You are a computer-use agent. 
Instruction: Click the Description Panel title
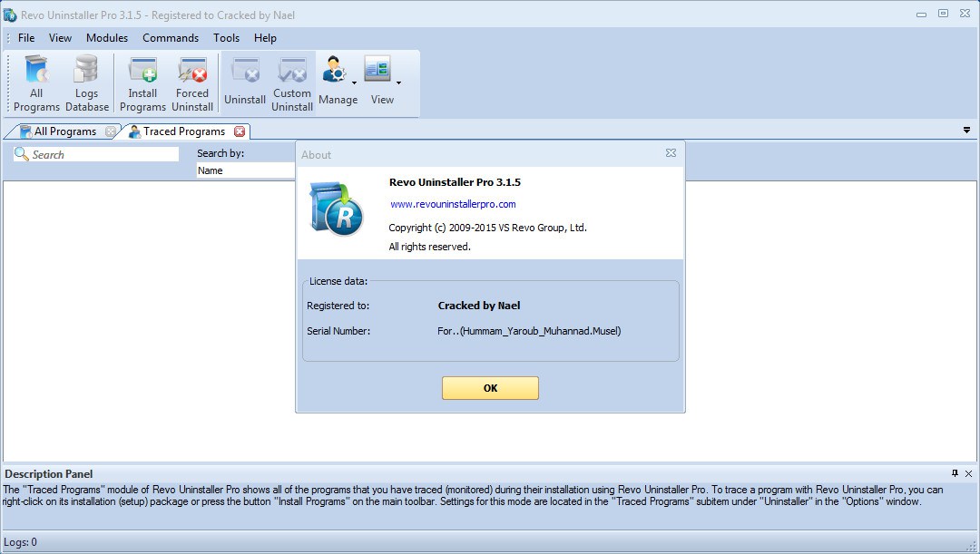[x=49, y=474]
